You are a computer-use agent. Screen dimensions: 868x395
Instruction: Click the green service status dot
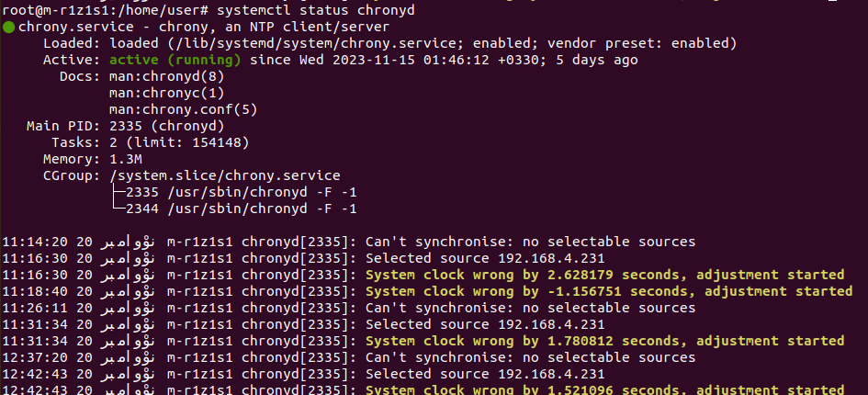tap(8, 28)
